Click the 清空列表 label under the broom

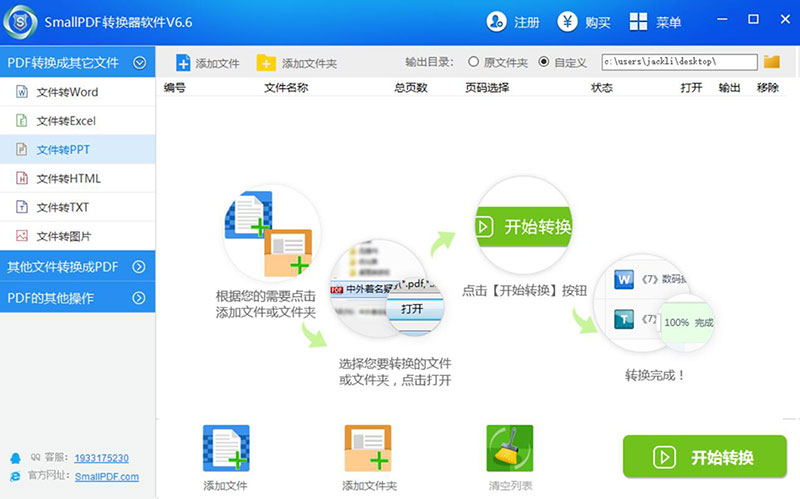click(510, 485)
